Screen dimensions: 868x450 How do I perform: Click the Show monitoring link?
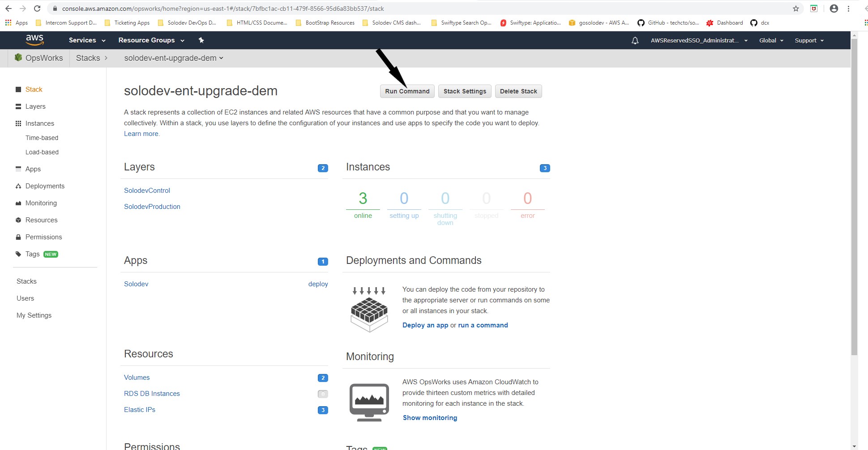pos(430,418)
